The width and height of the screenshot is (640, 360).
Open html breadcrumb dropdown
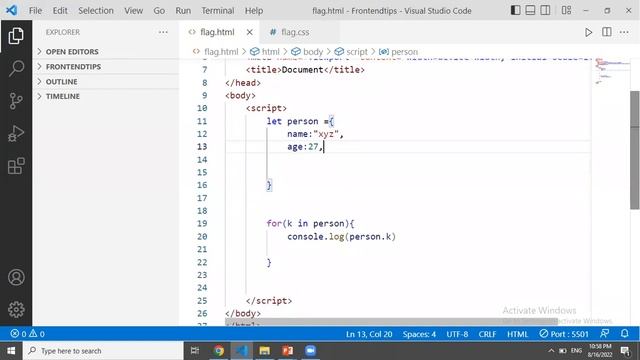(x=265, y=52)
